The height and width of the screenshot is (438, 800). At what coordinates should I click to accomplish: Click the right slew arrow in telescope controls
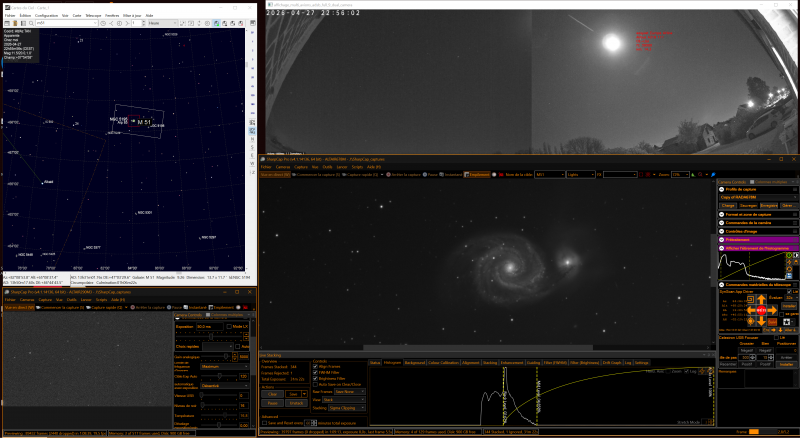tap(772, 310)
